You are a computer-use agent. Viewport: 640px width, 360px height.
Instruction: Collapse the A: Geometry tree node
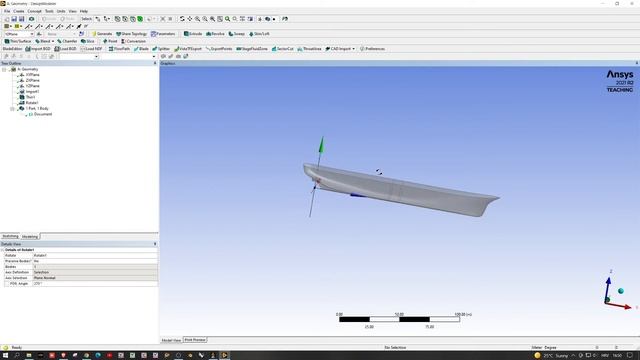pos(4,69)
